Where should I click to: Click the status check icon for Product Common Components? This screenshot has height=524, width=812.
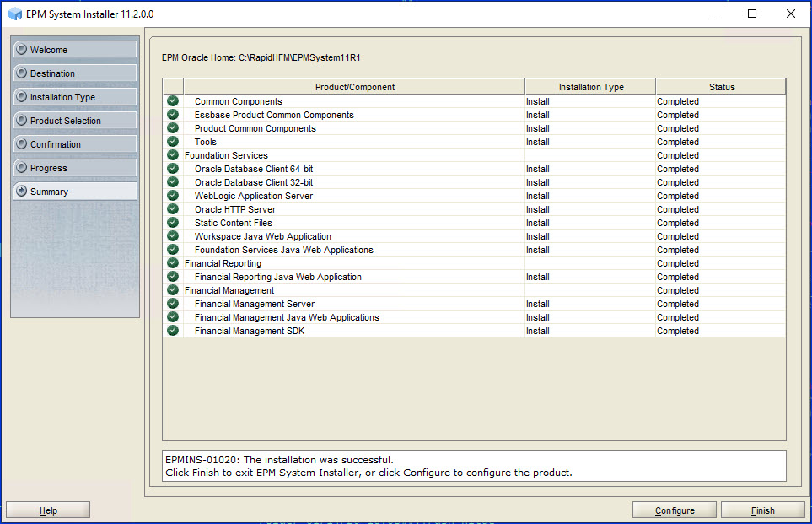173,128
